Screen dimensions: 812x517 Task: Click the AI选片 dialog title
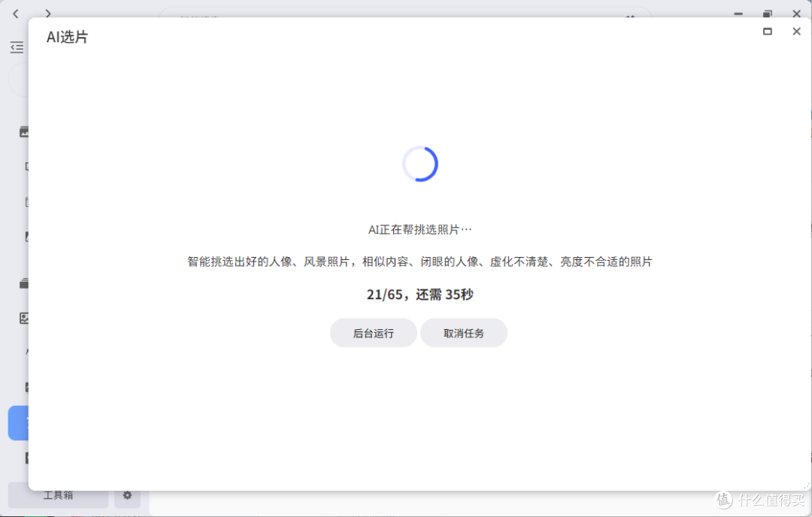click(x=68, y=38)
